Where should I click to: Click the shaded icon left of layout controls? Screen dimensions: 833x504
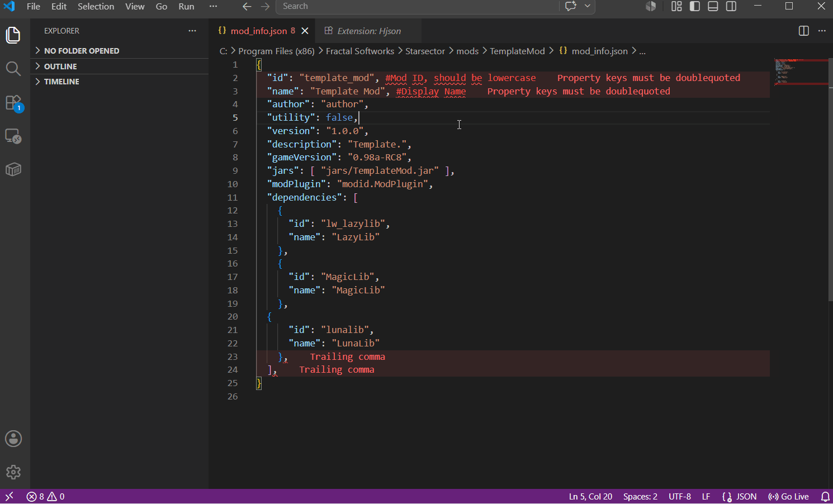tap(651, 6)
